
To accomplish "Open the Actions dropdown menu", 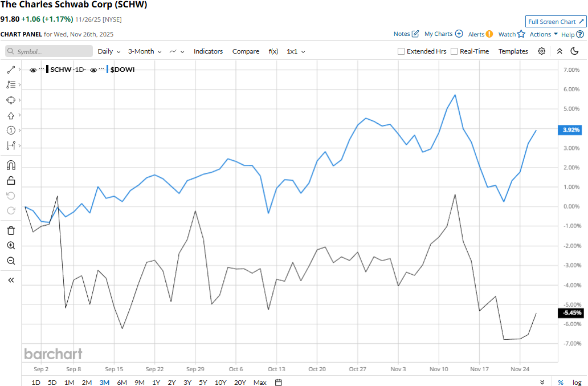I will (544, 34).
